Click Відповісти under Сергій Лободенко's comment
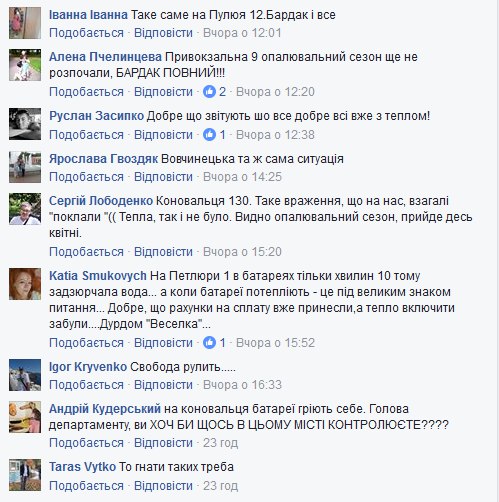The image size is (499, 502). pyautogui.click(x=163, y=252)
